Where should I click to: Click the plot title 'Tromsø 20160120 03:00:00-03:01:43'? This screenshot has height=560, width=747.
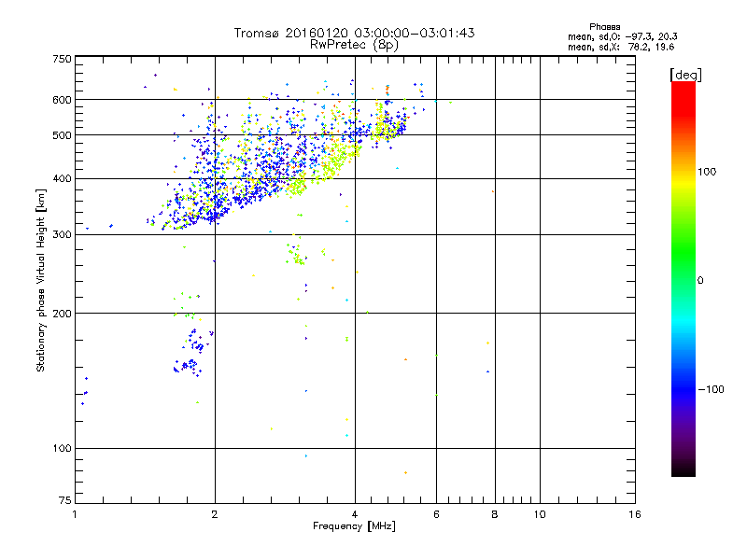pos(354,33)
